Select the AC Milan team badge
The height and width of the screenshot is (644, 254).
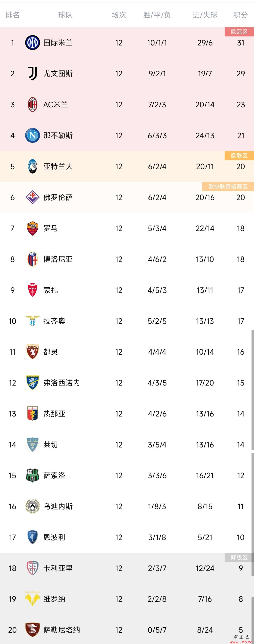coord(32,104)
